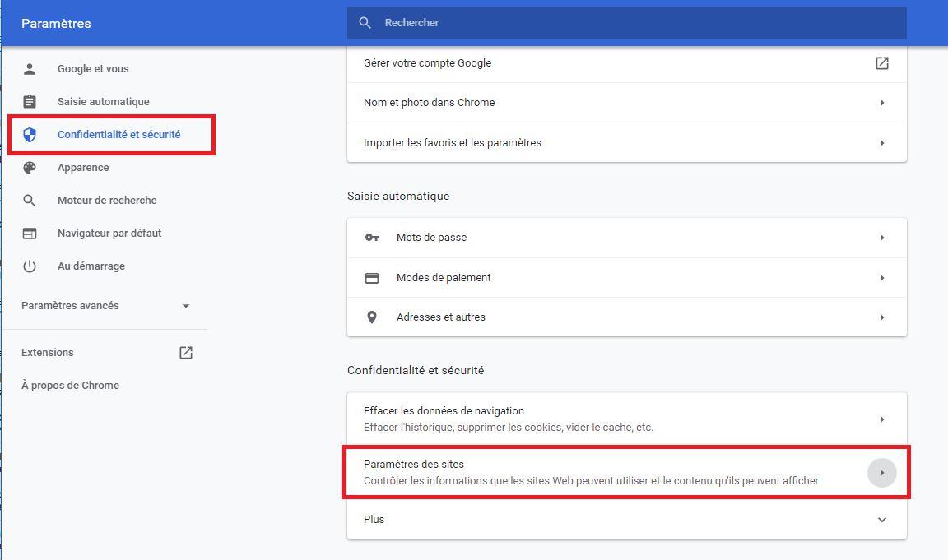Expand the Plus section chevron
This screenshot has height=560, width=948.
point(882,520)
